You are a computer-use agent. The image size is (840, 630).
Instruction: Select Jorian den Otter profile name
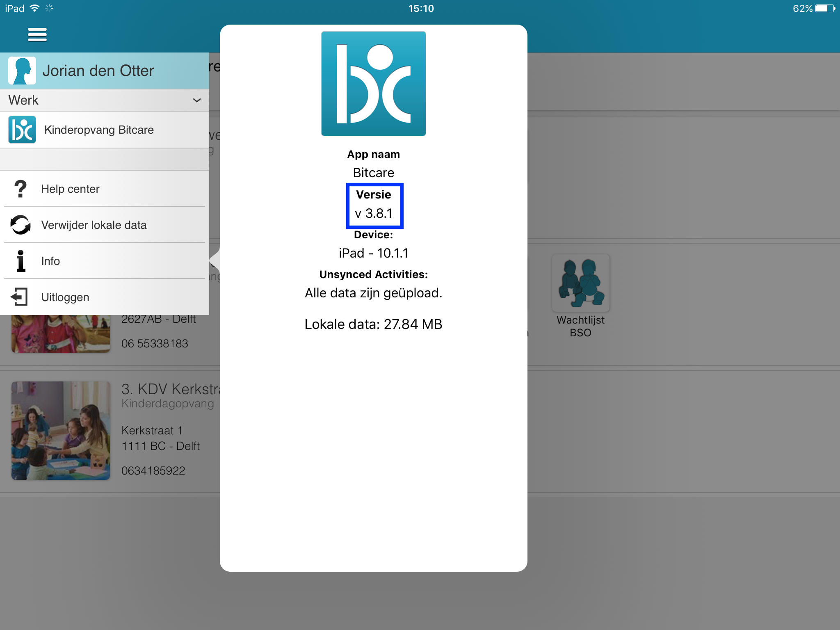[x=98, y=71]
